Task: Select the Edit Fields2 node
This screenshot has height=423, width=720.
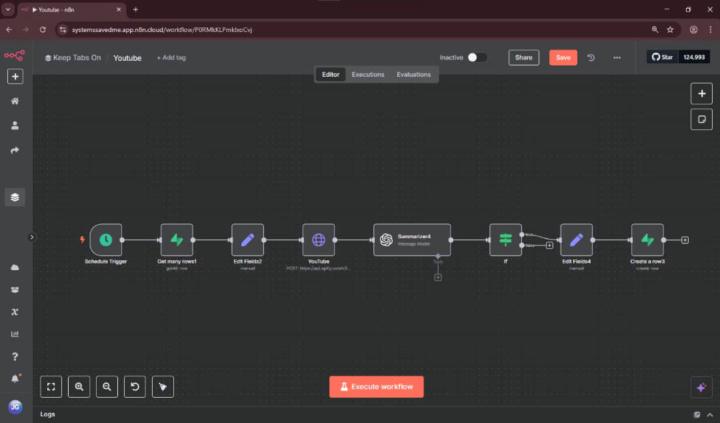Action: point(248,240)
